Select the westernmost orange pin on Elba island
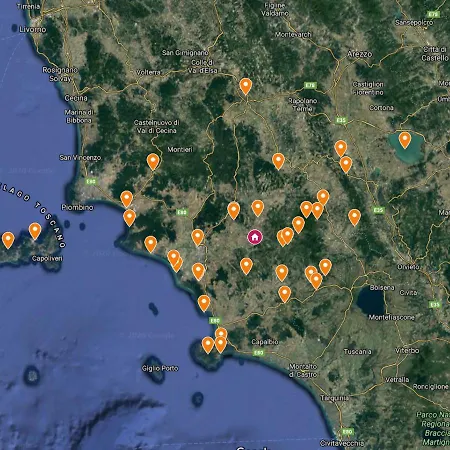Viewport: 450px width, 450px height. [8, 241]
